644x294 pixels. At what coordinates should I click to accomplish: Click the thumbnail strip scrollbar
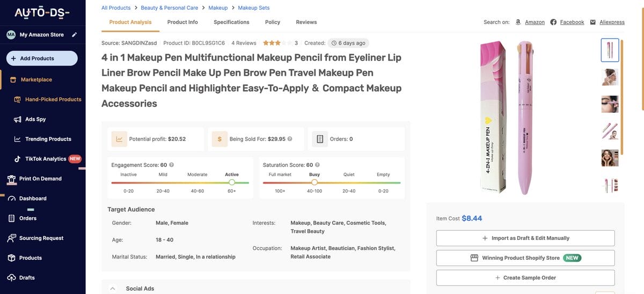pyautogui.click(x=623, y=97)
